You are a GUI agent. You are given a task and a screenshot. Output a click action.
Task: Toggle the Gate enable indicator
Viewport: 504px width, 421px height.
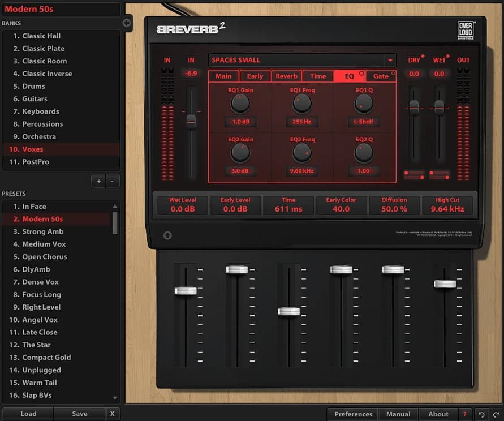[393, 72]
